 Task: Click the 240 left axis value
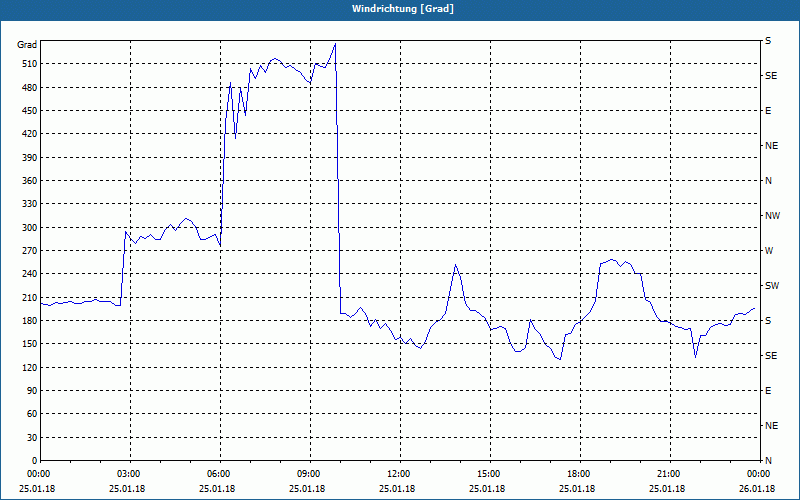[30, 274]
